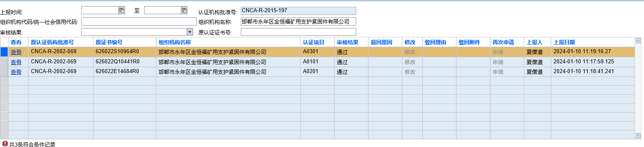The height and width of the screenshot is (147, 644).
Task: Click 修改 in the A0201 row
Action: (410, 72)
